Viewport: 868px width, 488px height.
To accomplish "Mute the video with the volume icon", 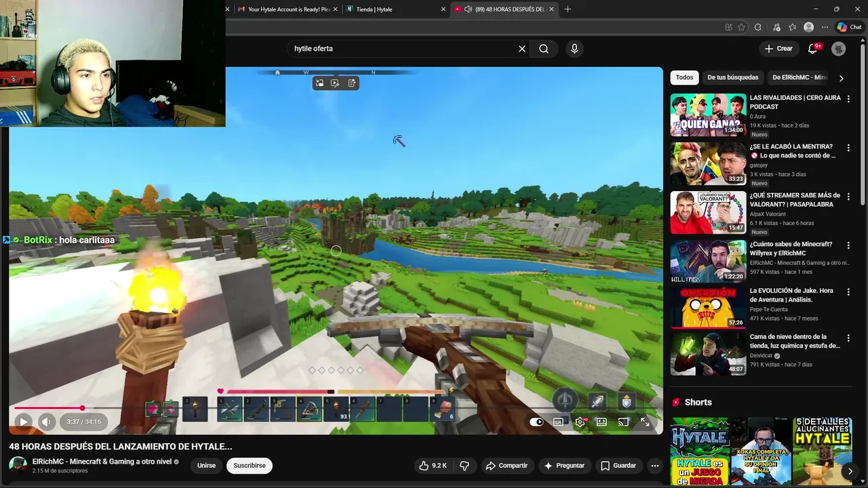I will tap(46, 422).
